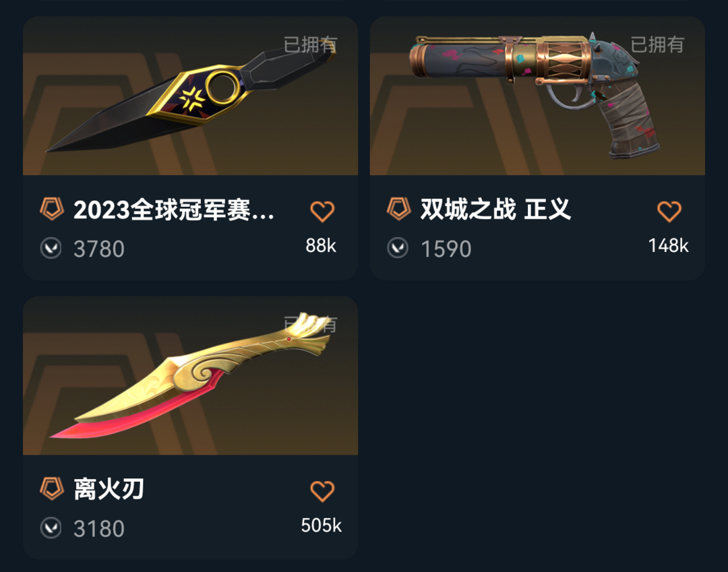The width and height of the screenshot is (728, 572).
Task: Open the black champions knife image
Action: (x=190, y=96)
